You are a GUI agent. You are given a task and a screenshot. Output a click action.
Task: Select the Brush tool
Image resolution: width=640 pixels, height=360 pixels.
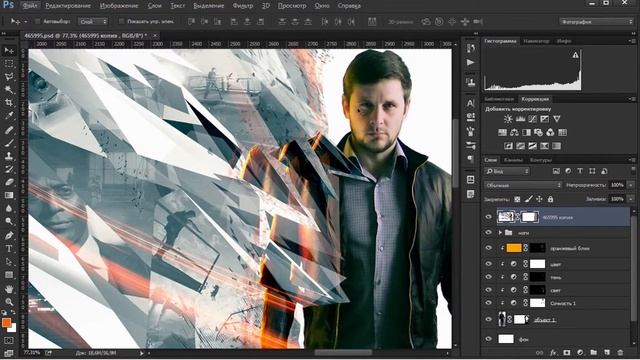[9, 143]
